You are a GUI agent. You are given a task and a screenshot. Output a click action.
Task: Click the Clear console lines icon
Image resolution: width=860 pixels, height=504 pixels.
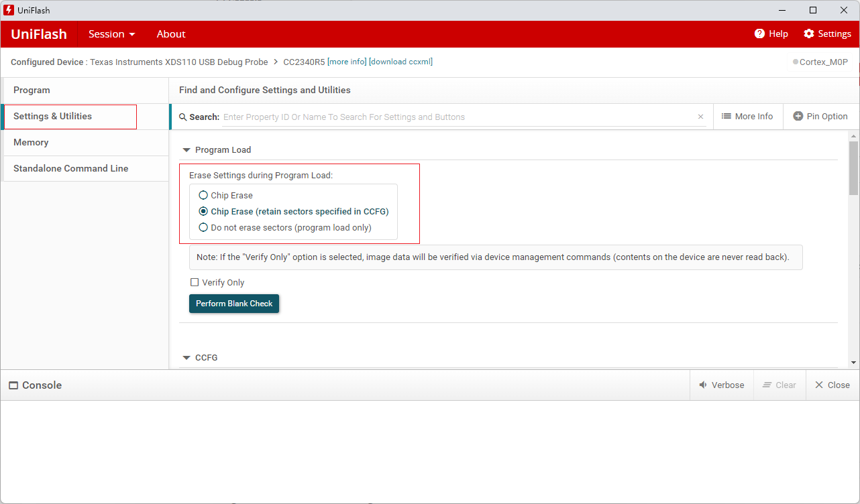click(x=767, y=385)
